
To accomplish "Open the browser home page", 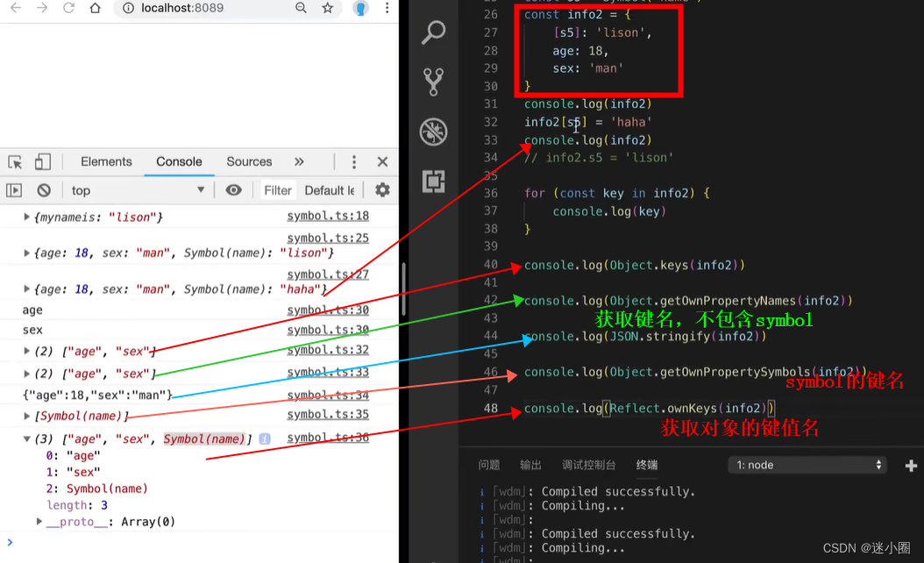I will [x=96, y=8].
